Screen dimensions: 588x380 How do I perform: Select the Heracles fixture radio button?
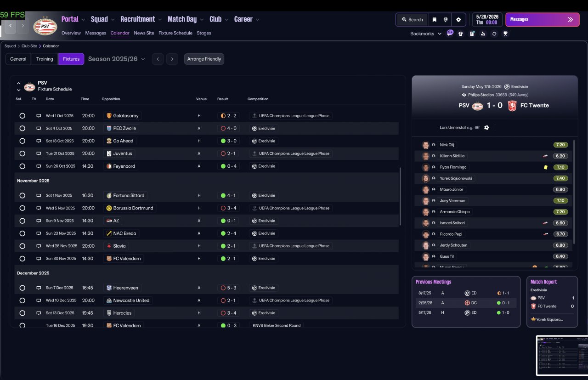click(x=22, y=313)
